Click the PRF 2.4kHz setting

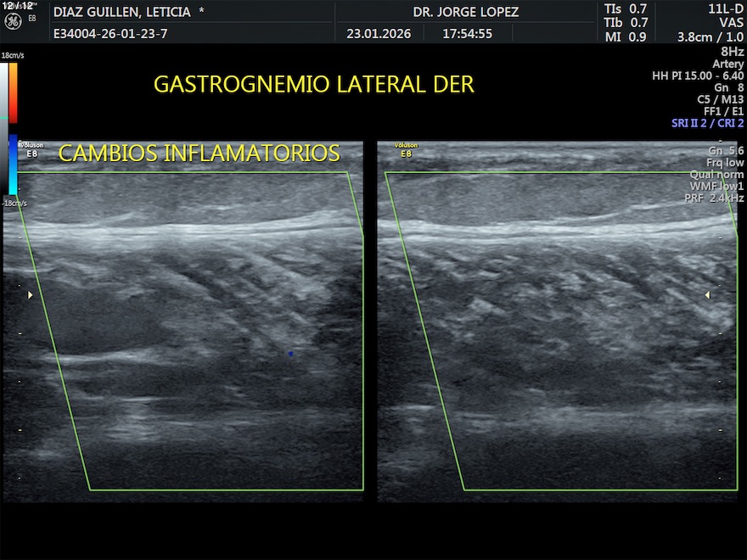coord(714,198)
